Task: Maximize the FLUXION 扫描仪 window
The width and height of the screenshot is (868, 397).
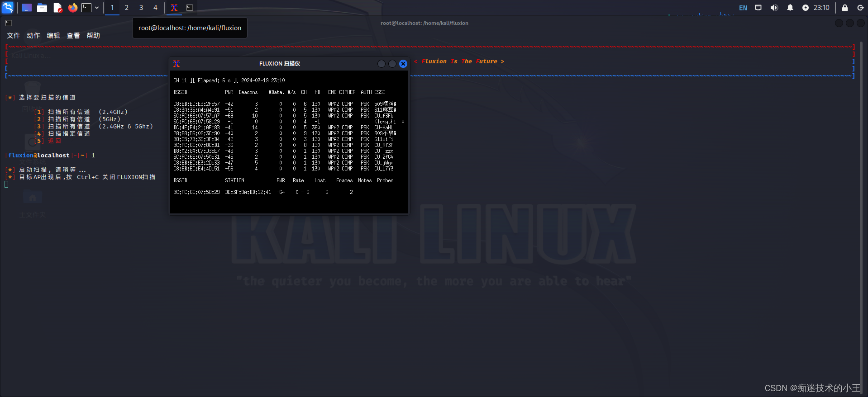Action: click(x=392, y=64)
